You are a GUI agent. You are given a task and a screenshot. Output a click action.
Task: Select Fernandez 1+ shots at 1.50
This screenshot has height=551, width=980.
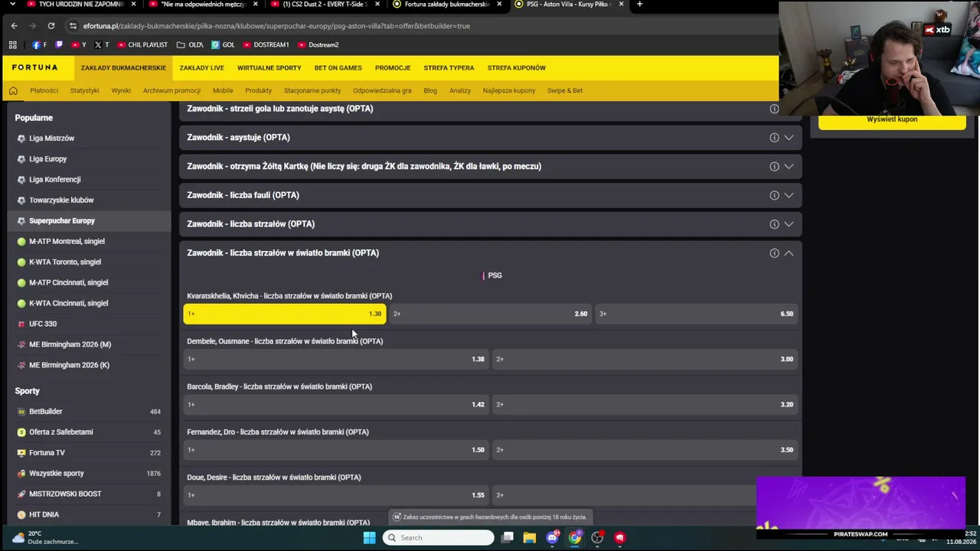coord(336,450)
